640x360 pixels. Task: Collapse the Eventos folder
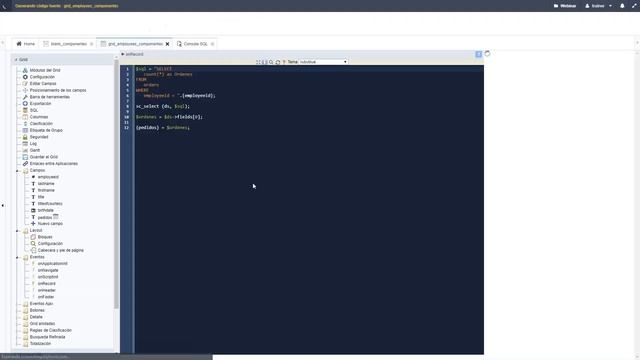(17, 258)
